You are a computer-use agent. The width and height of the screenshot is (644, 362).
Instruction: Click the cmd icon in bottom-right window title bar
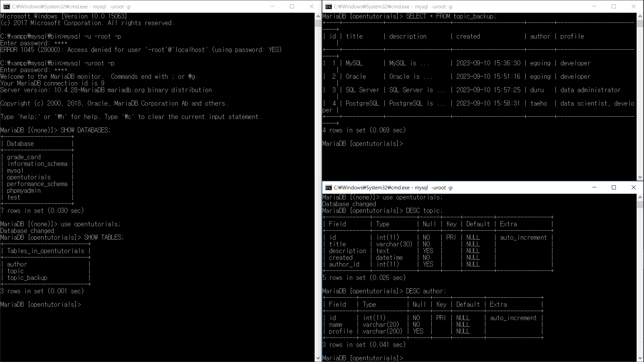click(x=328, y=187)
